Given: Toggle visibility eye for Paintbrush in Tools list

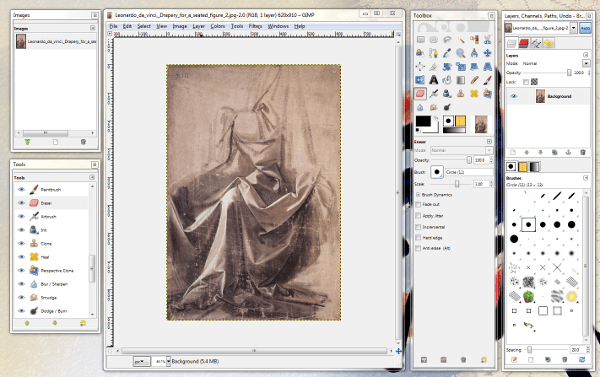Looking at the screenshot, I should pyautogui.click(x=21, y=189).
